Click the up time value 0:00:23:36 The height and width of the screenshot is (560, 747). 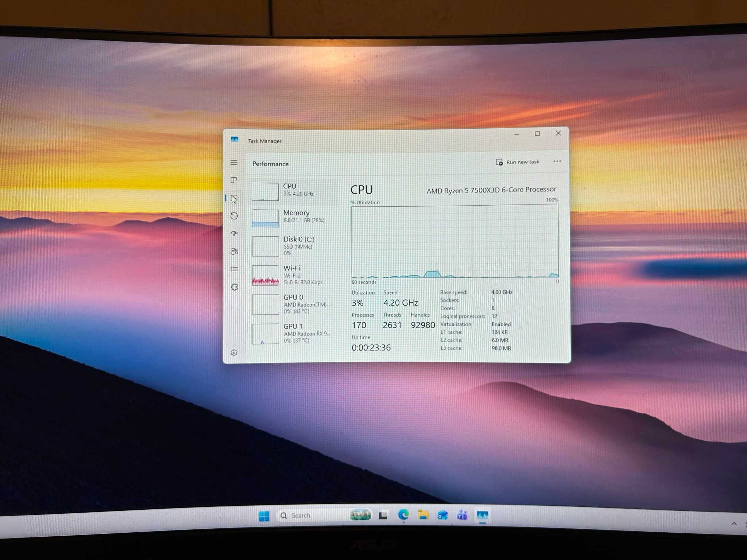point(371,347)
